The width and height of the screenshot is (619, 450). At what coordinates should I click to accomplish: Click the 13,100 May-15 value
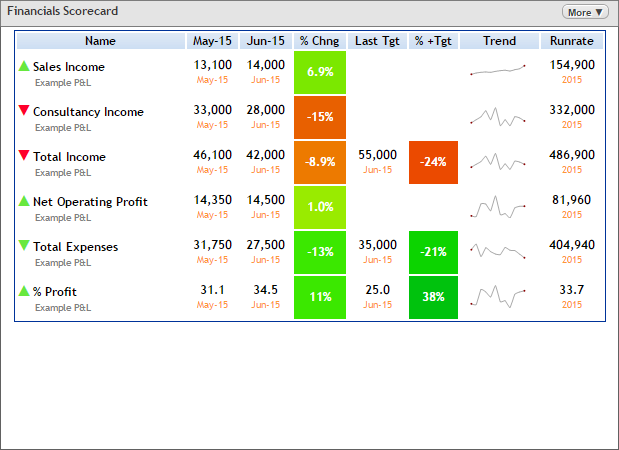[x=212, y=65]
